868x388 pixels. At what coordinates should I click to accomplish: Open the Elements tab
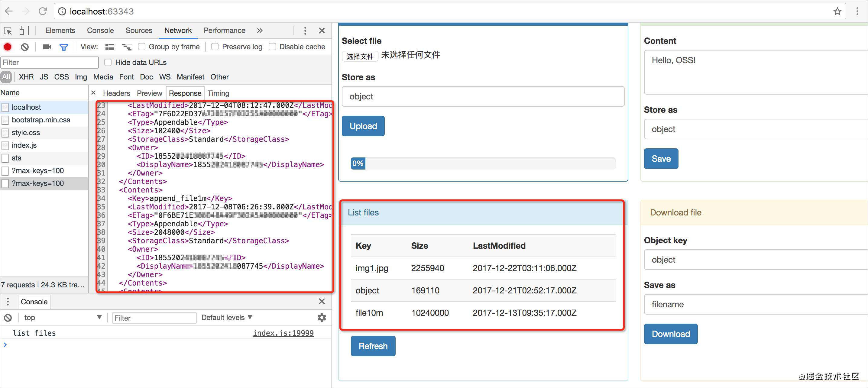click(60, 30)
